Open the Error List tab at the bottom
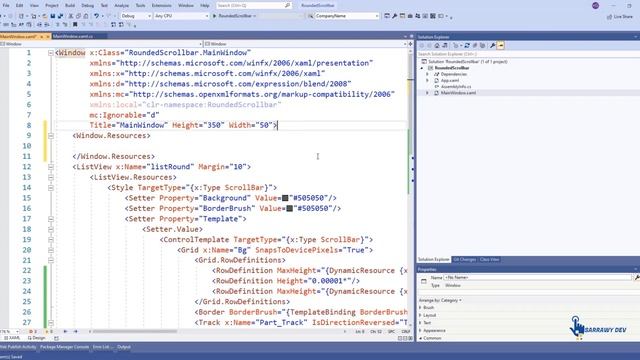The width and height of the screenshot is (640, 360). (x=101, y=347)
